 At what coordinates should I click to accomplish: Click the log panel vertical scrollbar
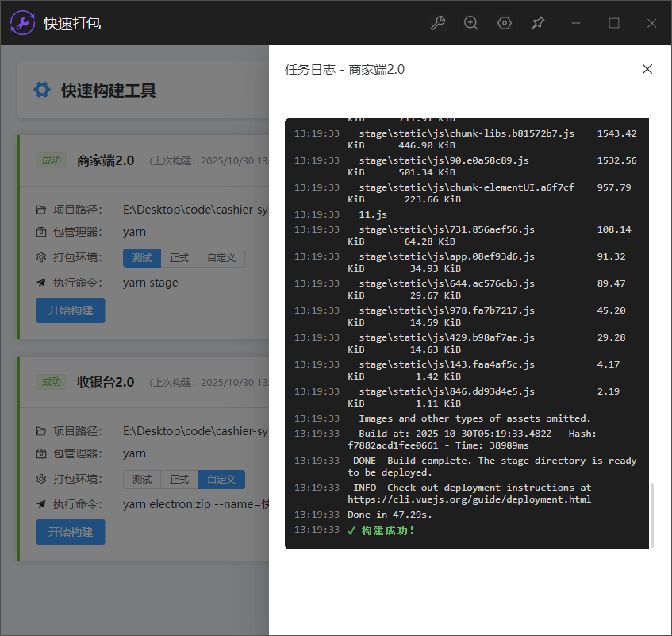[651, 515]
